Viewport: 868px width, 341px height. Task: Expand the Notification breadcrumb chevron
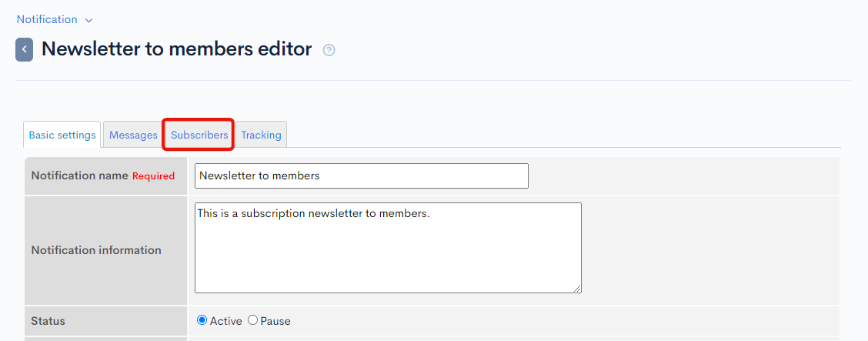[x=88, y=21]
